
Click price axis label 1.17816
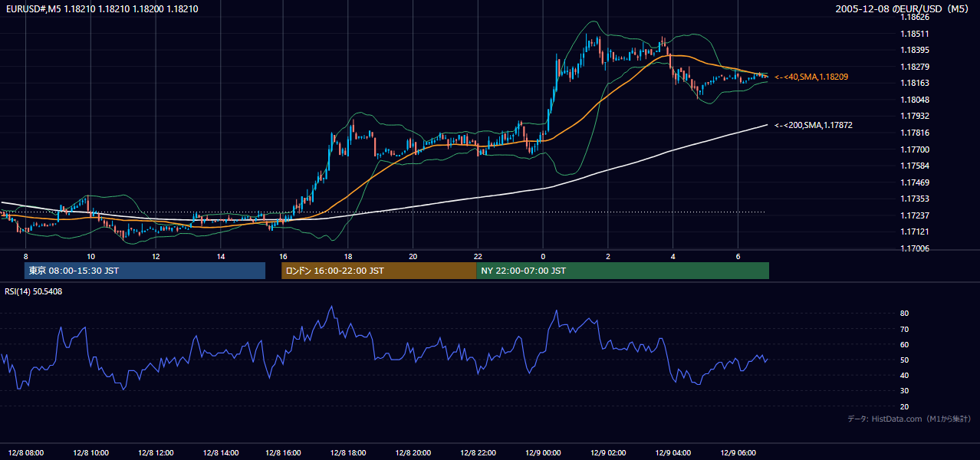(915, 133)
